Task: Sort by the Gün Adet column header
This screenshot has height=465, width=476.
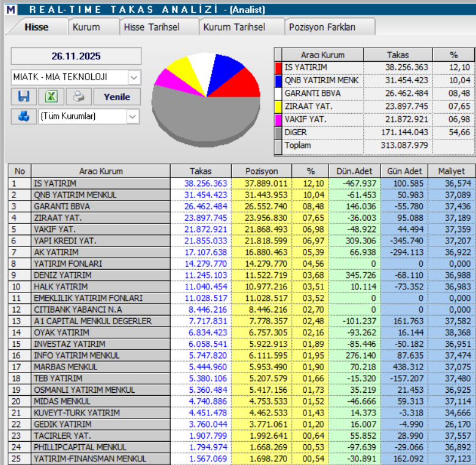Action: click(x=404, y=171)
